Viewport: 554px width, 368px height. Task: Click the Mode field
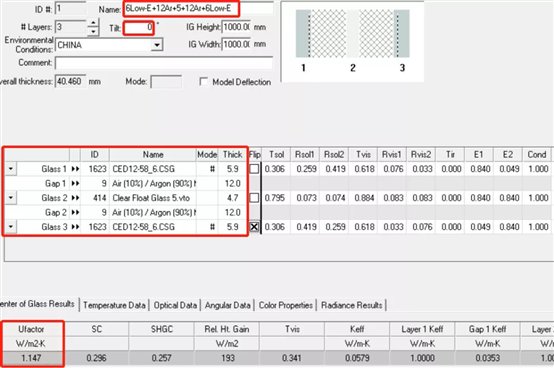point(166,82)
